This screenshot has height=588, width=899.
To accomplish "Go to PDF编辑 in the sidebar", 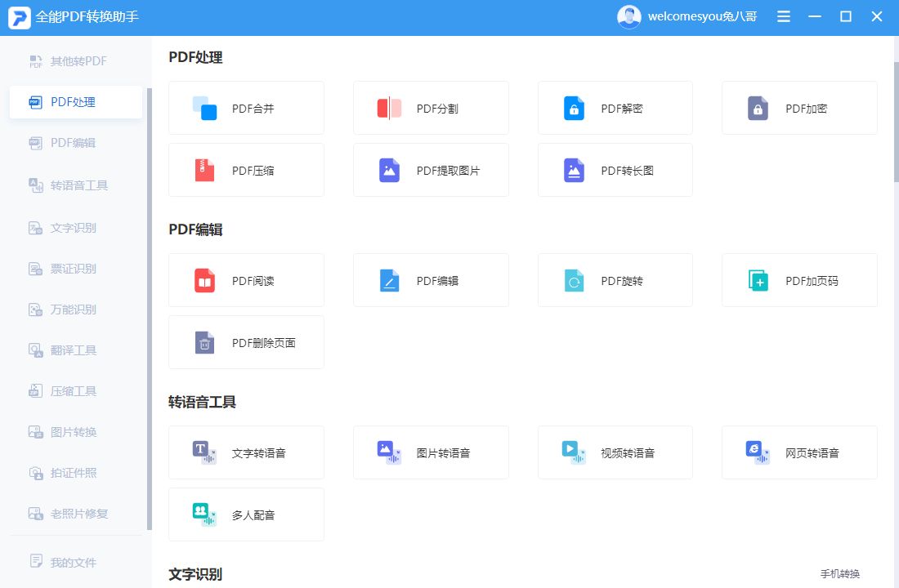I will click(x=76, y=143).
